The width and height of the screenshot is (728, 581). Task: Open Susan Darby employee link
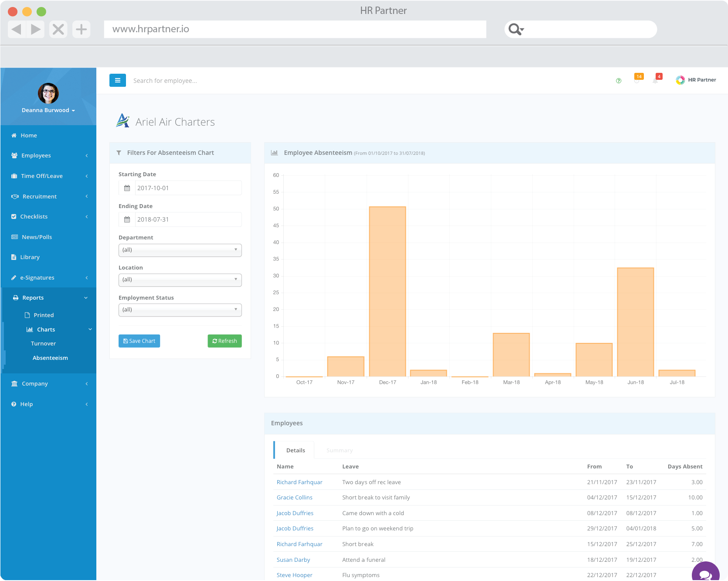[293, 560]
